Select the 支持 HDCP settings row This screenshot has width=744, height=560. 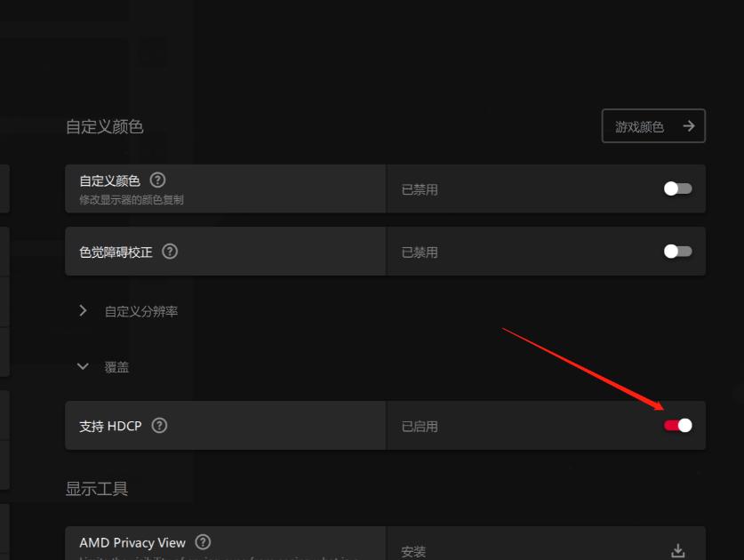pyautogui.click(x=267, y=425)
